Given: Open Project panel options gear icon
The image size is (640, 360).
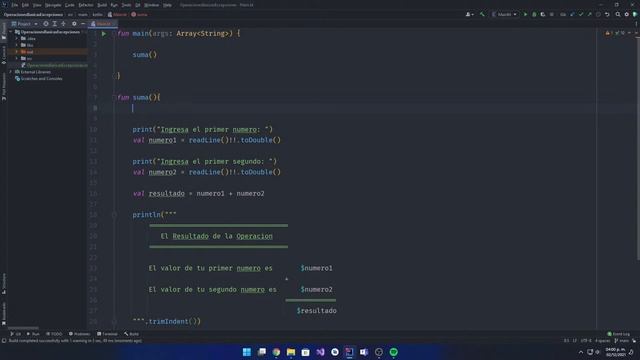Looking at the screenshot, I should click(x=74, y=24).
